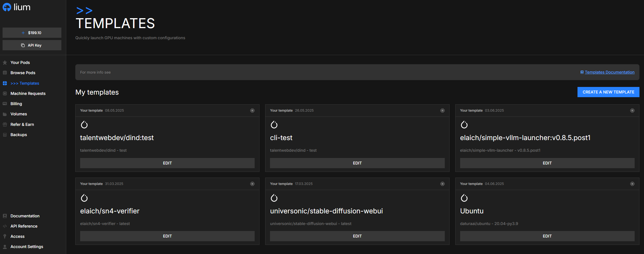Click the plus icon beside $199.10 balance
Screen dimensions: 644x254
[x=23, y=33]
